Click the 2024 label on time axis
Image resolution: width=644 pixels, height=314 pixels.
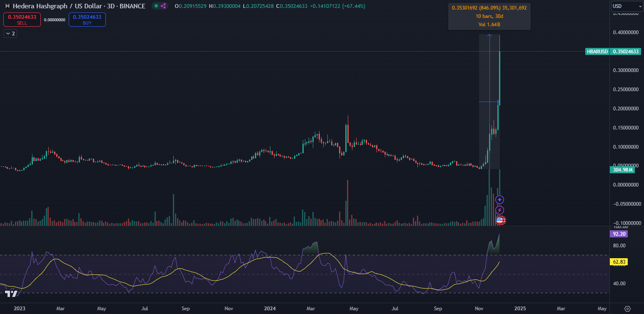click(x=270, y=309)
